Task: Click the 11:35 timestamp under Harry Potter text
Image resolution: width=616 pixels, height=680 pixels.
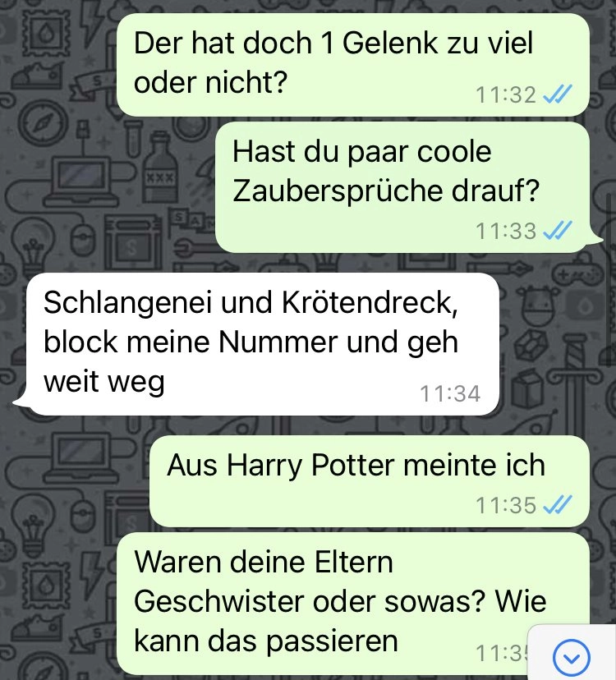Action: click(x=506, y=505)
